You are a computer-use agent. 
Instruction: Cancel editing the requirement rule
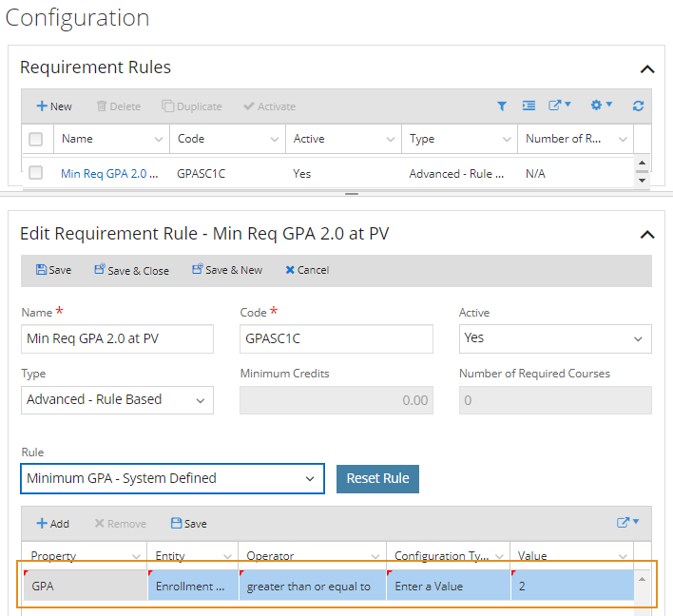[x=307, y=270]
